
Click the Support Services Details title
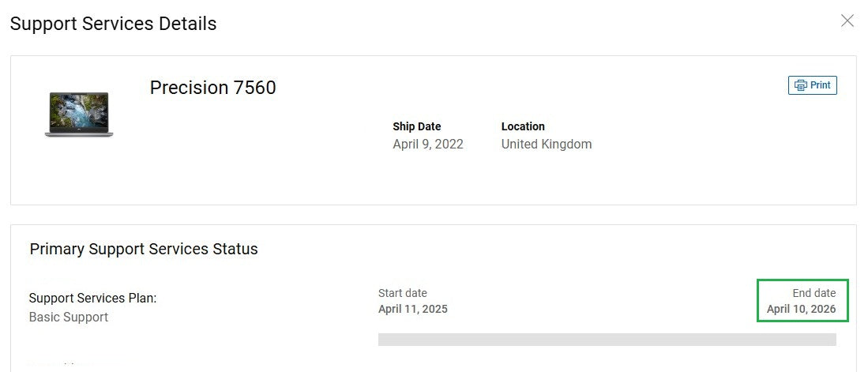113,24
